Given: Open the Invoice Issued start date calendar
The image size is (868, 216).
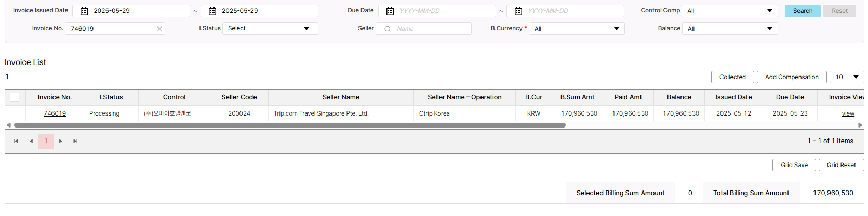Looking at the screenshot, I should (84, 11).
